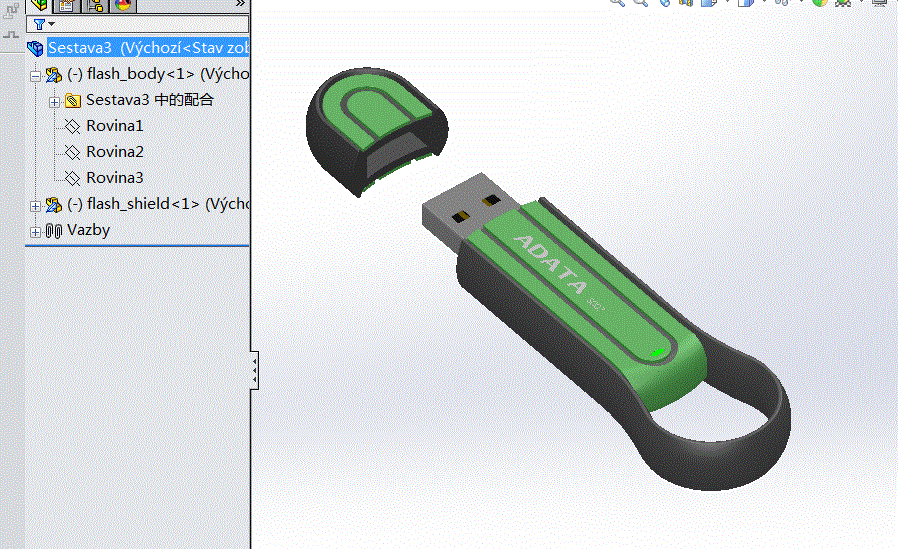Select the flash_shield<1> component label
The image size is (898, 549).
pyautogui.click(x=158, y=204)
